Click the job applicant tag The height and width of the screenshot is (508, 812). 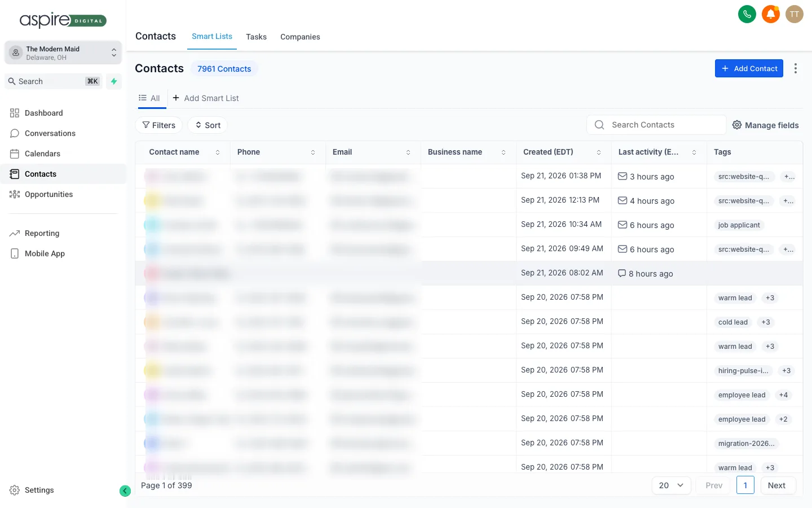point(739,225)
